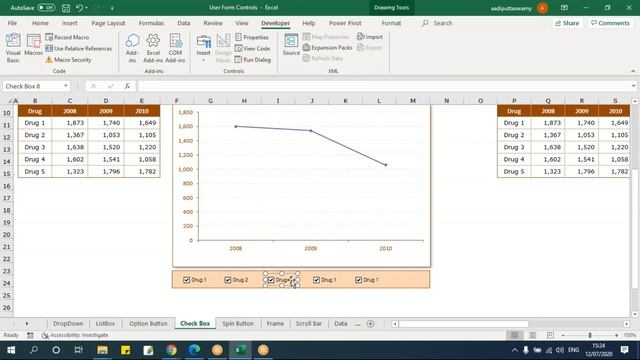This screenshot has width=640, height=360.
Task: Adjust the zoom slider handle
Action: (x=590, y=335)
